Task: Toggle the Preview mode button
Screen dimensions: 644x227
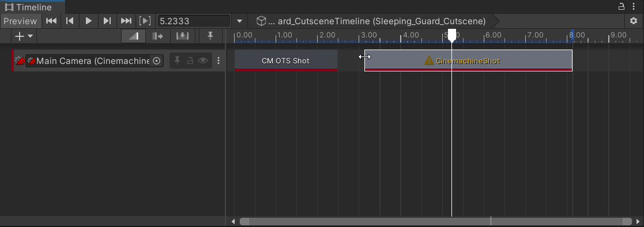Action: click(x=20, y=21)
